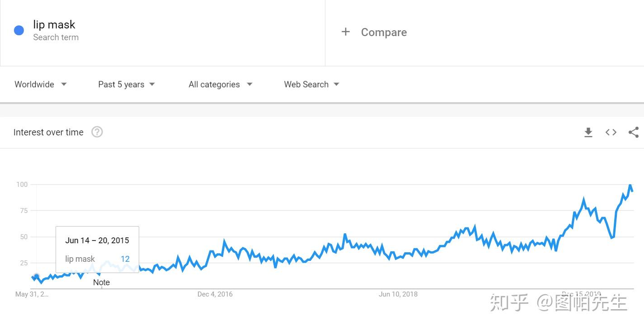The width and height of the screenshot is (644, 329).
Task: Click the Dec 4, 2016 axis label
Action: coord(215,294)
